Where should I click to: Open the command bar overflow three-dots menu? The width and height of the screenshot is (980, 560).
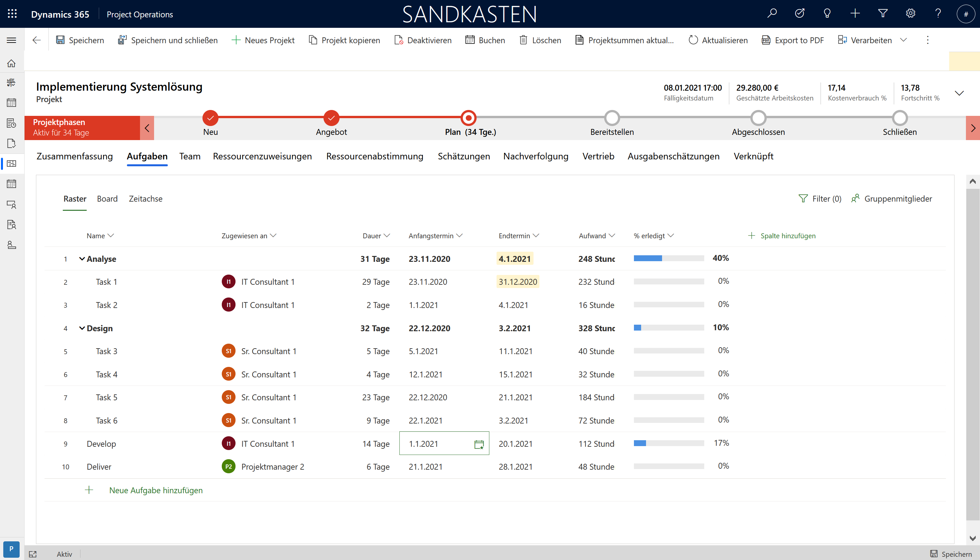(927, 40)
